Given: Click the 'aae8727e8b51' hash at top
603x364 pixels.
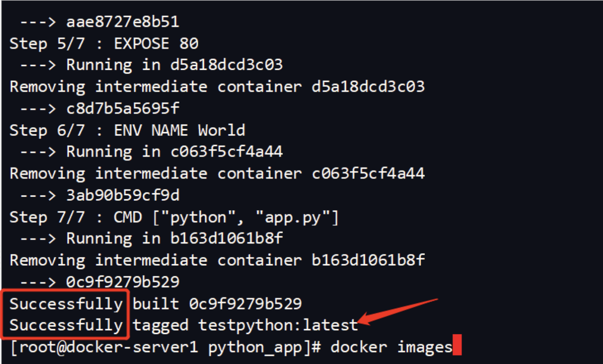Looking at the screenshot, I should [x=123, y=22].
